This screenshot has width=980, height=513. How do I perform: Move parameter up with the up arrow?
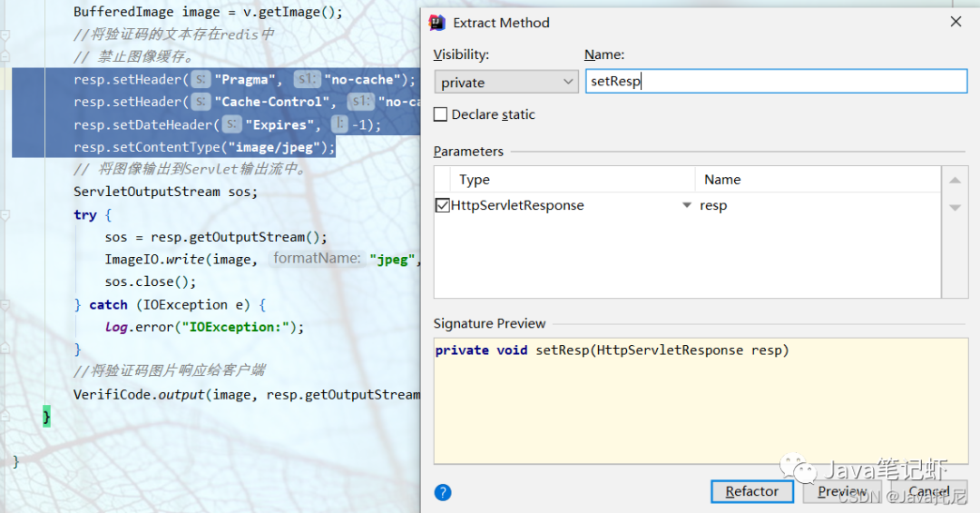pos(955,180)
